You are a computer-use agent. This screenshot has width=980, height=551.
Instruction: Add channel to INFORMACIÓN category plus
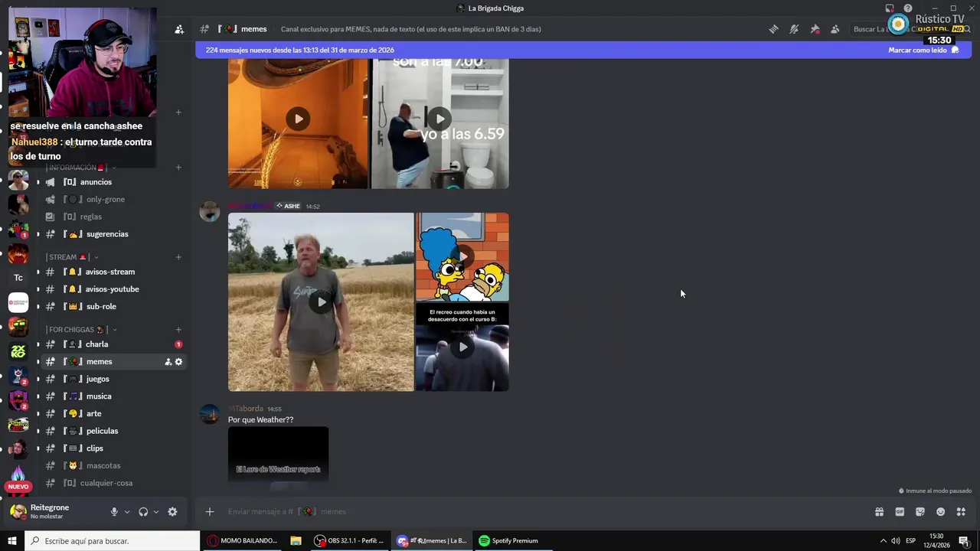click(178, 168)
